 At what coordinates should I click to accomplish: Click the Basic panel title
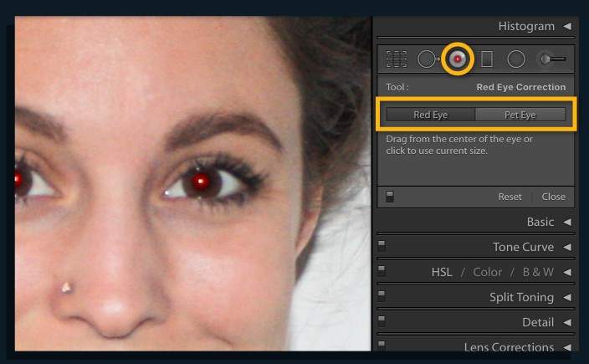point(540,222)
